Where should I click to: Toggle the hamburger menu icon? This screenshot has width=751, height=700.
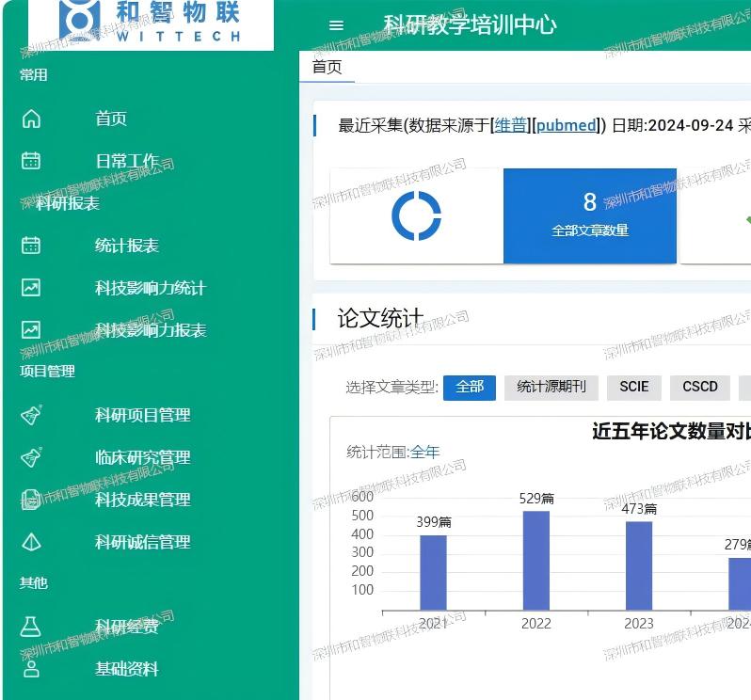click(x=336, y=25)
